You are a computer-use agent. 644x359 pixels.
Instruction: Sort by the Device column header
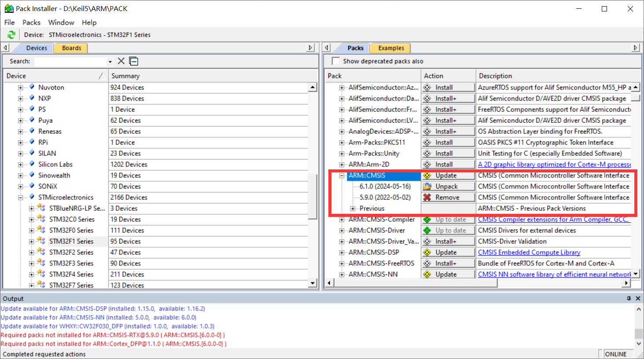click(x=55, y=76)
